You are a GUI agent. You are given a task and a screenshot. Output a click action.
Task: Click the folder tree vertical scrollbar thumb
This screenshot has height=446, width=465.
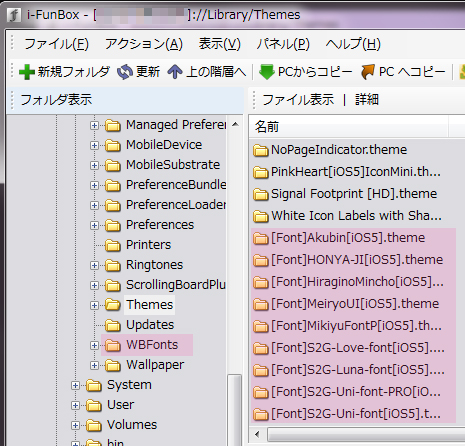(x=235, y=409)
